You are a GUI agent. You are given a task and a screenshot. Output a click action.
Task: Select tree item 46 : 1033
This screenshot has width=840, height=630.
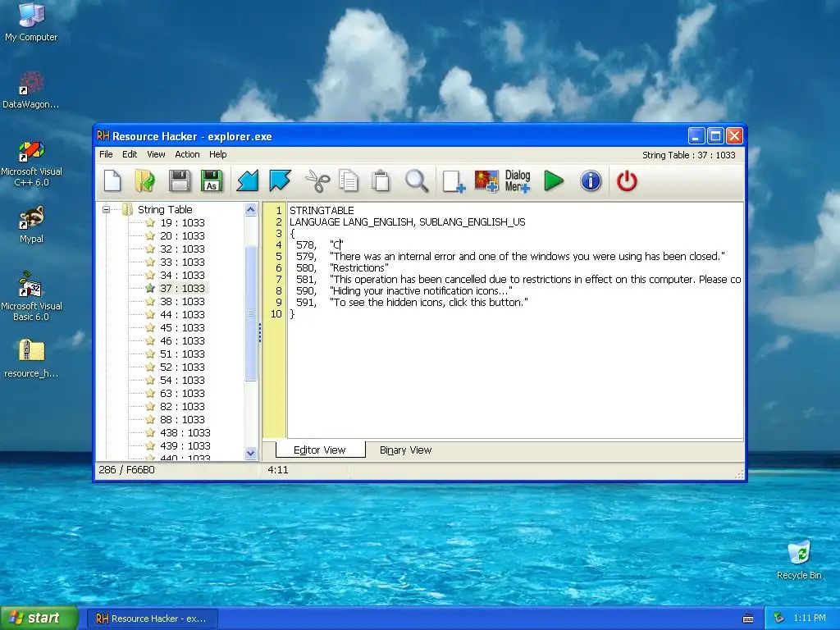click(182, 340)
